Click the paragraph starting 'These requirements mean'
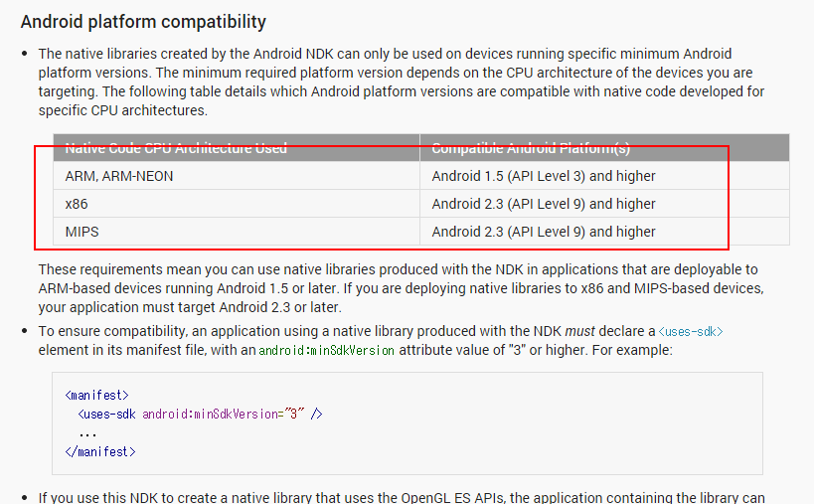 [x=401, y=288]
